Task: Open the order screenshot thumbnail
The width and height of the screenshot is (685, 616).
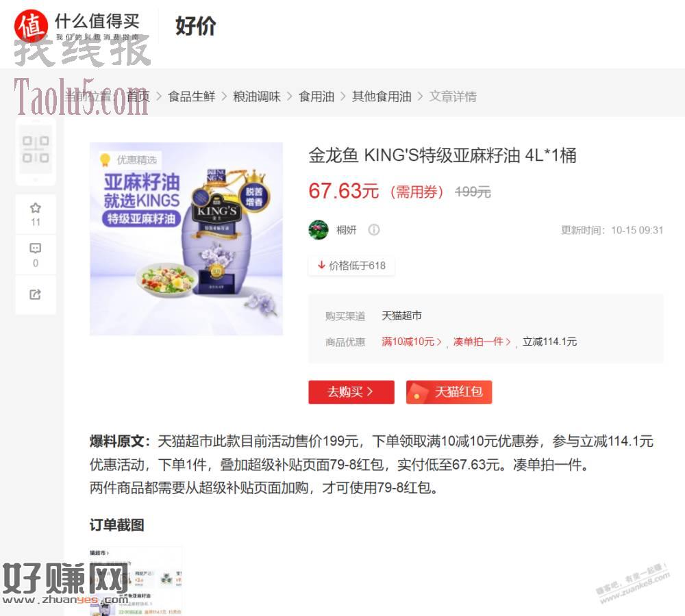Action: click(x=136, y=580)
